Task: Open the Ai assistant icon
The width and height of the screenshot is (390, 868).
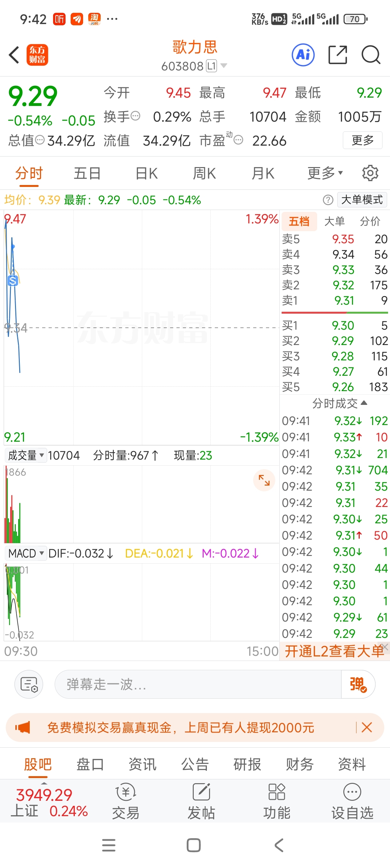Action: tap(303, 55)
